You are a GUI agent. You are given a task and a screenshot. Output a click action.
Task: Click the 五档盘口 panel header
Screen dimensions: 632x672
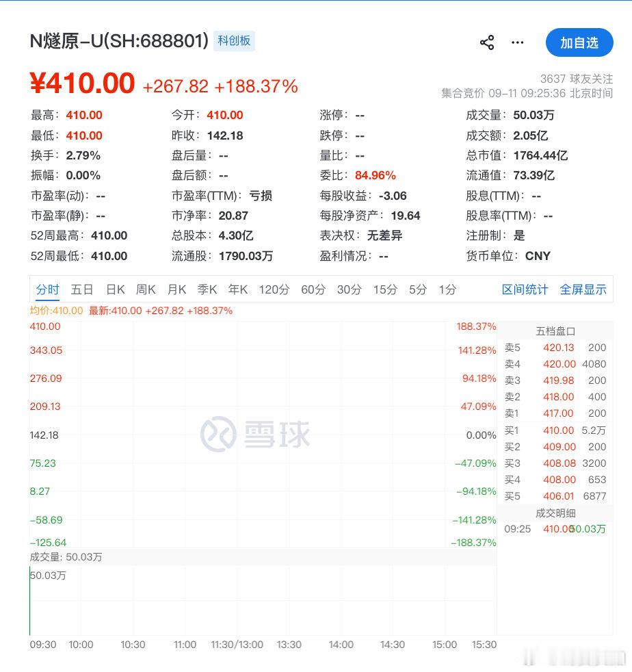point(555,331)
